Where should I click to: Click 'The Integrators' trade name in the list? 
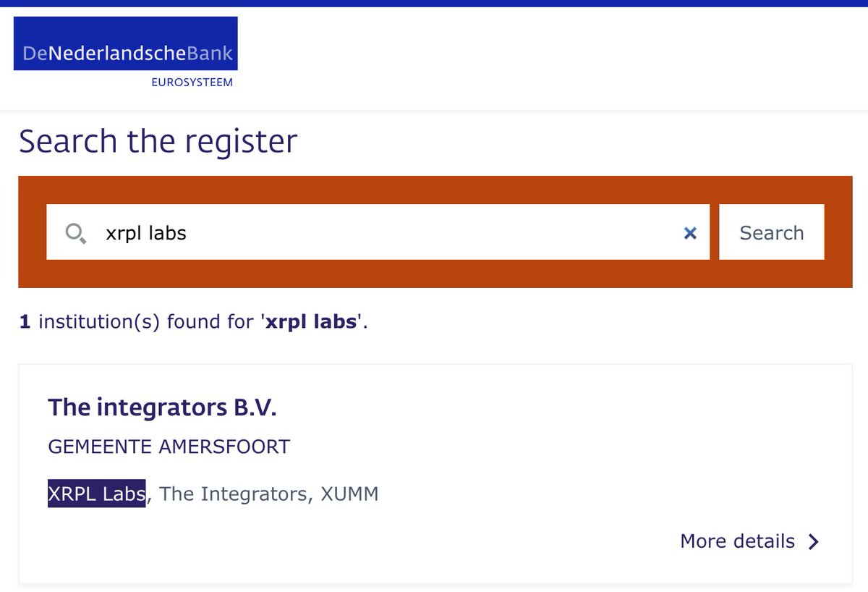click(x=233, y=494)
